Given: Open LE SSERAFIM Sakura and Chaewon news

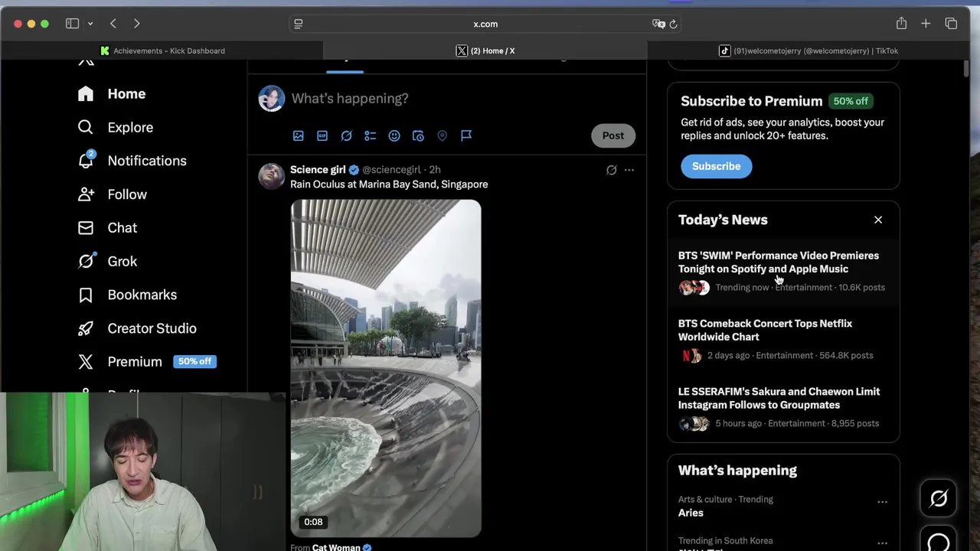Looking at the screenshot, I should (x=783, y=407).
